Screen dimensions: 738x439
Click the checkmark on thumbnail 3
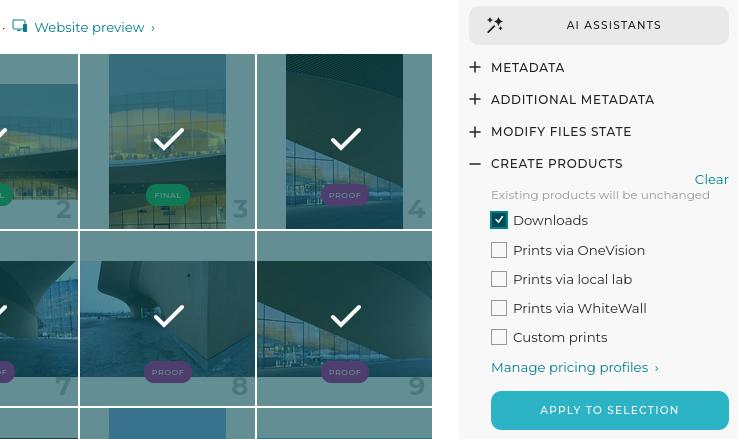pyautogui.click(x=168, y=140)
